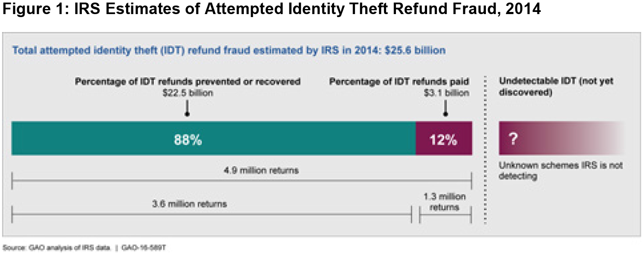Select the teal 88% bar segment
Screen dimensions: 644x257
[x=213, y=138]
